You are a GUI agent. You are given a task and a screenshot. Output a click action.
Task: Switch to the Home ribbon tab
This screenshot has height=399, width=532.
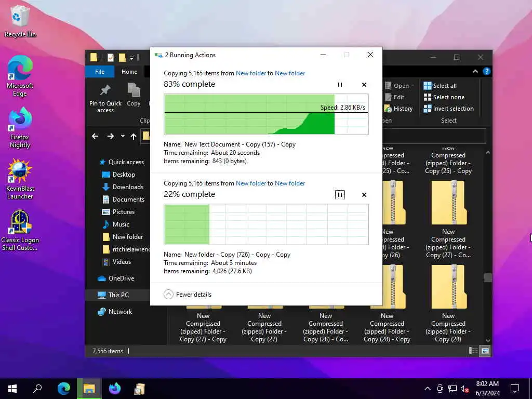[129, 72]
